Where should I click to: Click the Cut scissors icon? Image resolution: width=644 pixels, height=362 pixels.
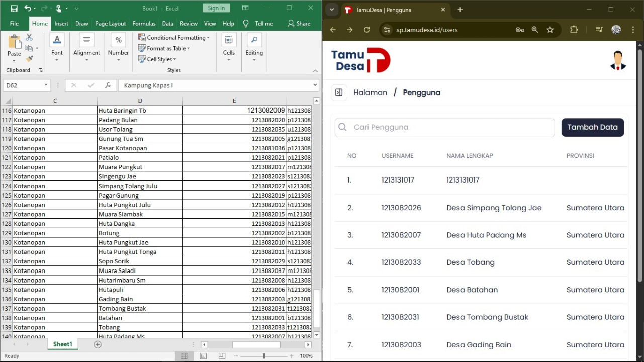29,38
